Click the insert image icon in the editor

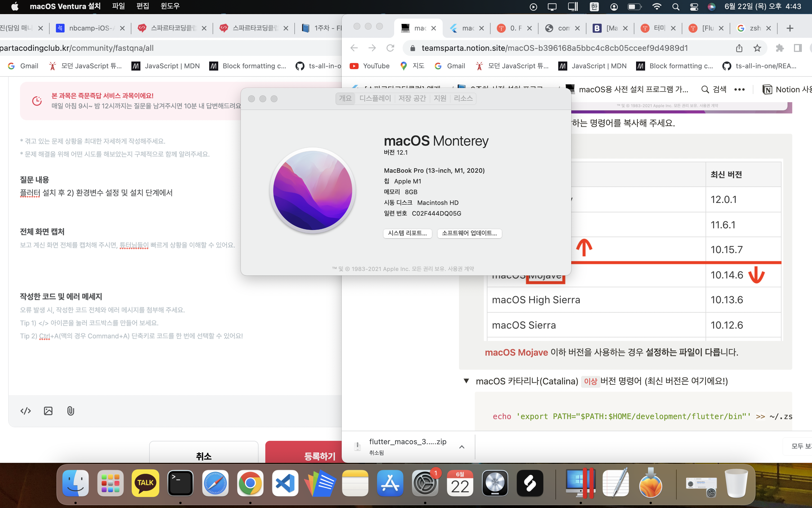click(48, 411)
